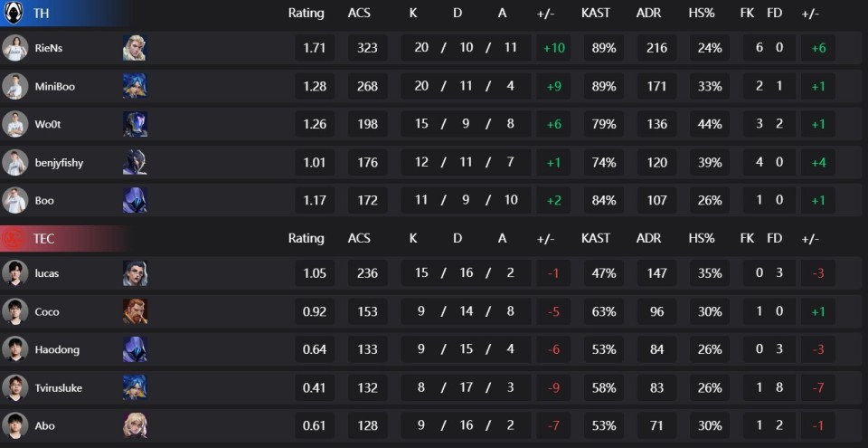Click the Boo player name

[44, 201]
